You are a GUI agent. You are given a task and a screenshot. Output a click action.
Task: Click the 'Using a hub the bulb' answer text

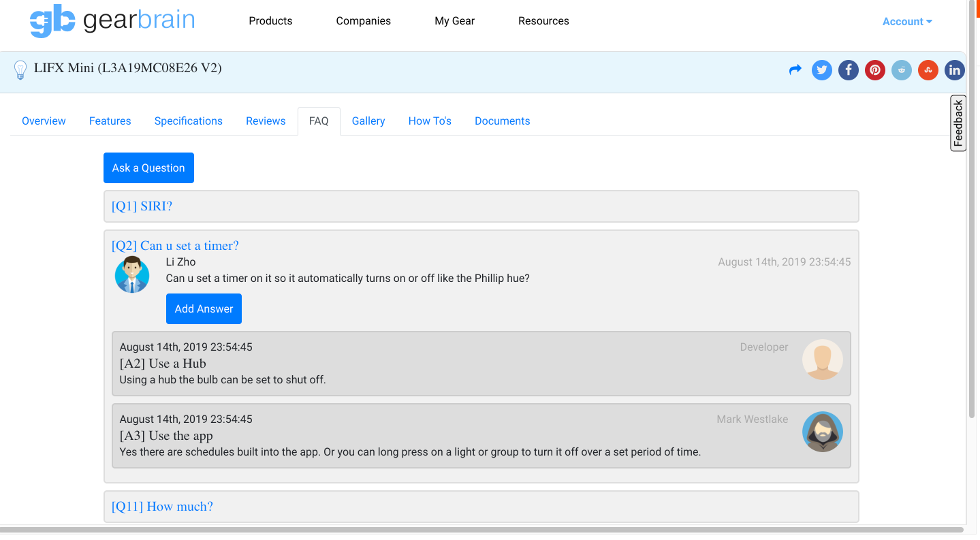click(223, 379)
